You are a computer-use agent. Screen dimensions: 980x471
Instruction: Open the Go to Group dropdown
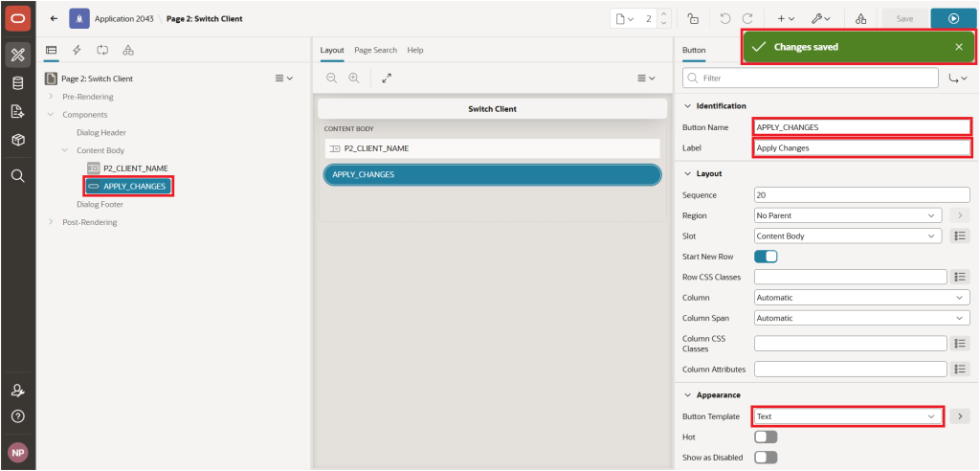957,78
